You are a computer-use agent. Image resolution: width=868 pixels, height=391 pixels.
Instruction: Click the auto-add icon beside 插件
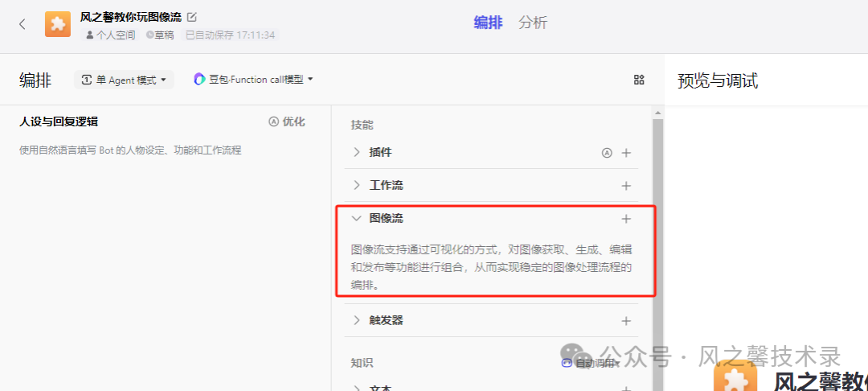tap(607, 153)
